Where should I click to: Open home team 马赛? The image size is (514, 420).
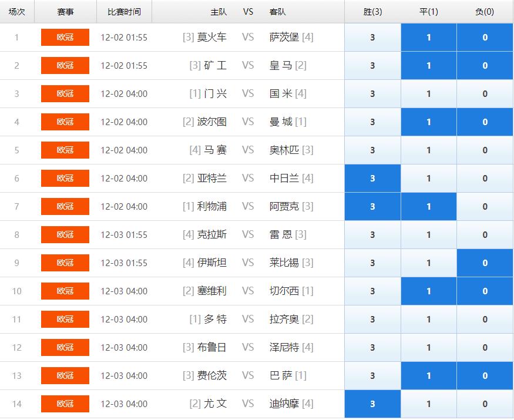coord(216,150)
